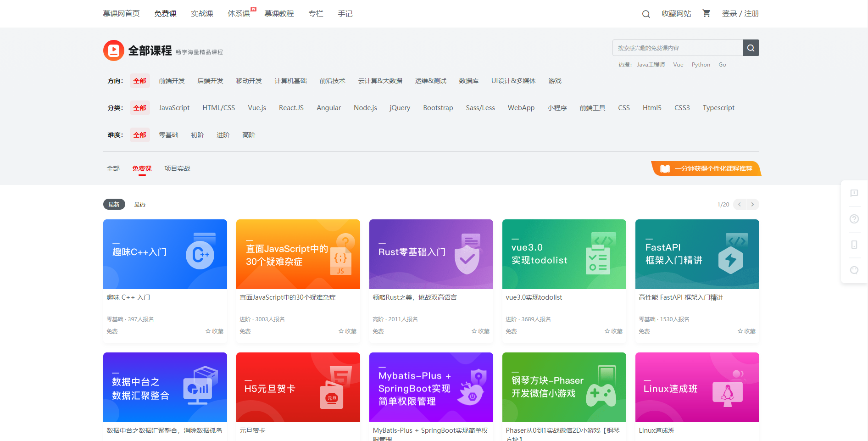Screen dimensions: 868x441
Task: Click the dark search button beside course search box
Action: point(751,48)
